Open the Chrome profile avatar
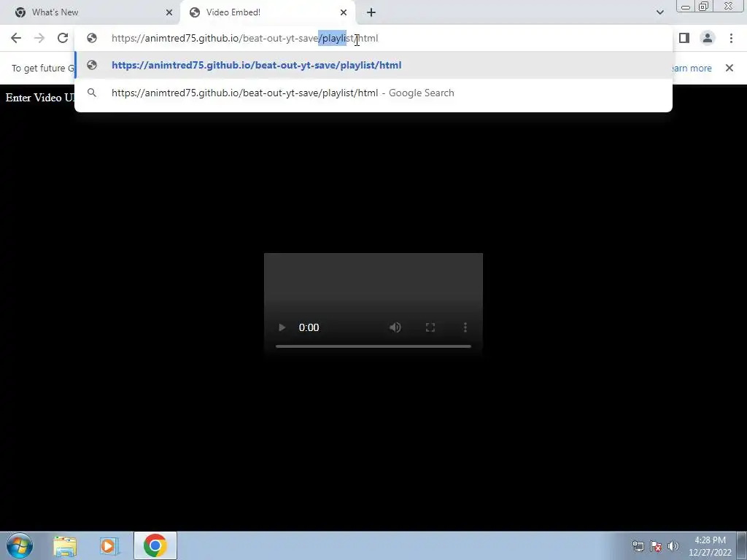This screenshot has width=747, height=560. (708, 38)
